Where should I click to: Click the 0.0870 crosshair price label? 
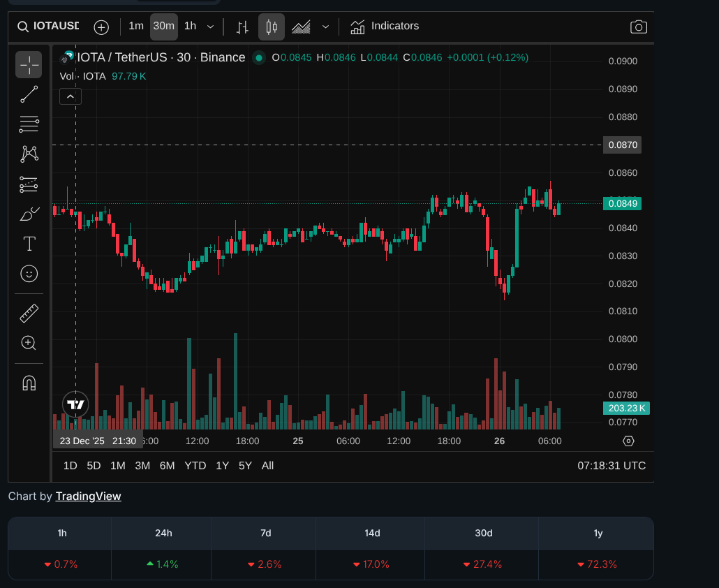(x=622, y=145)
